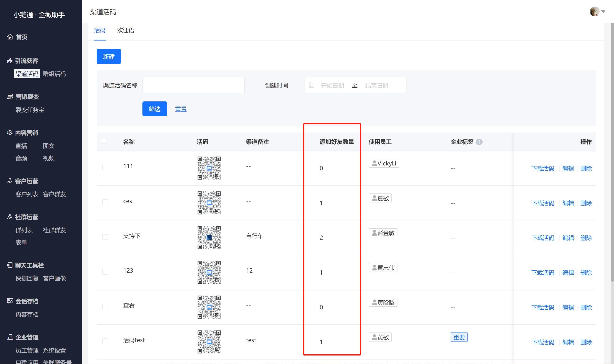Click the 渠道活码名称 input field
Image resolution: width=614 pixels, height=364 pixels.
[193, 85]
